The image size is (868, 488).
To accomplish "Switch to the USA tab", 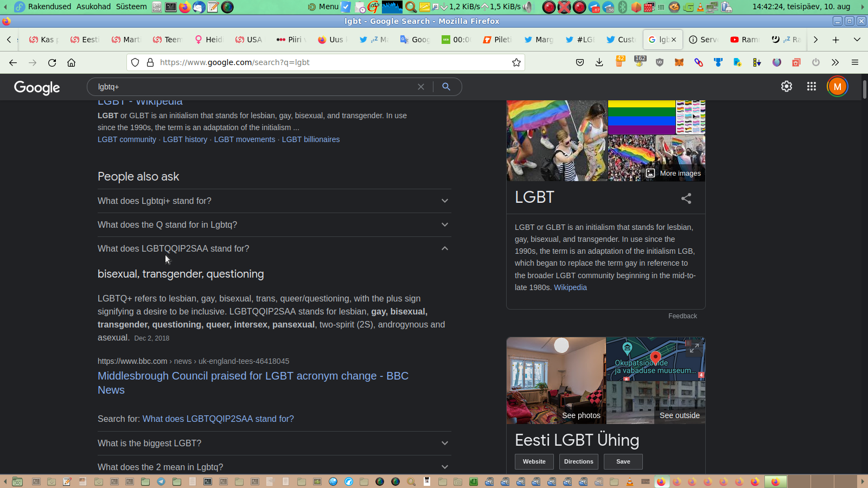I will click(x=248, y=40).
